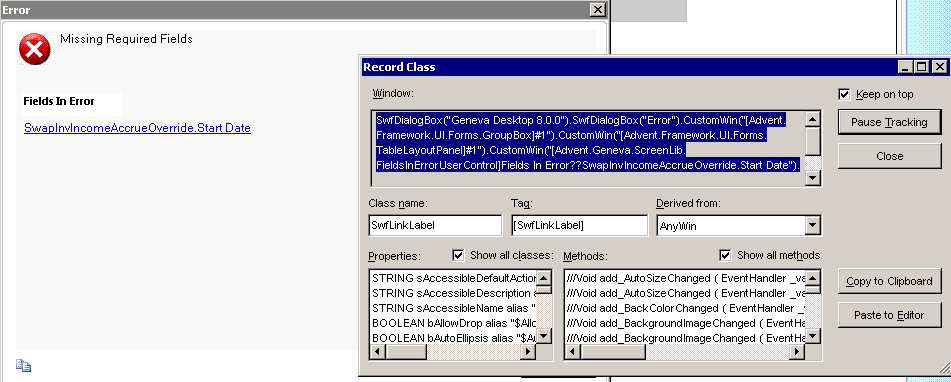Open the Derived from dropdown
The width and height of the screenshot is (951, 382).
[813, 226]
